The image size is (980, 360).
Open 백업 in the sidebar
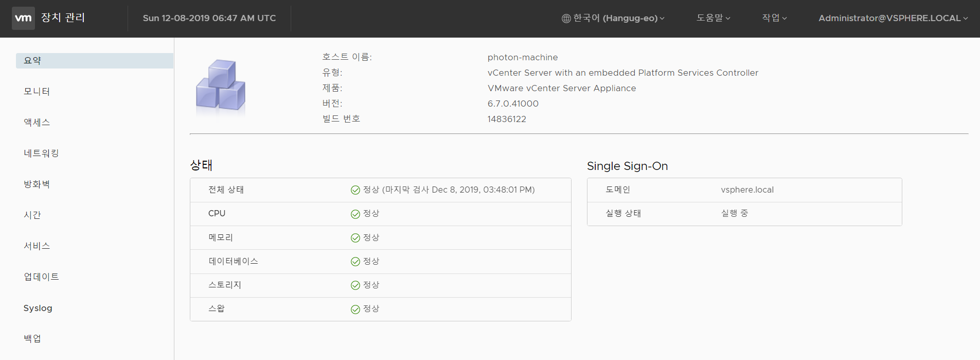click(x=32, y=339)
